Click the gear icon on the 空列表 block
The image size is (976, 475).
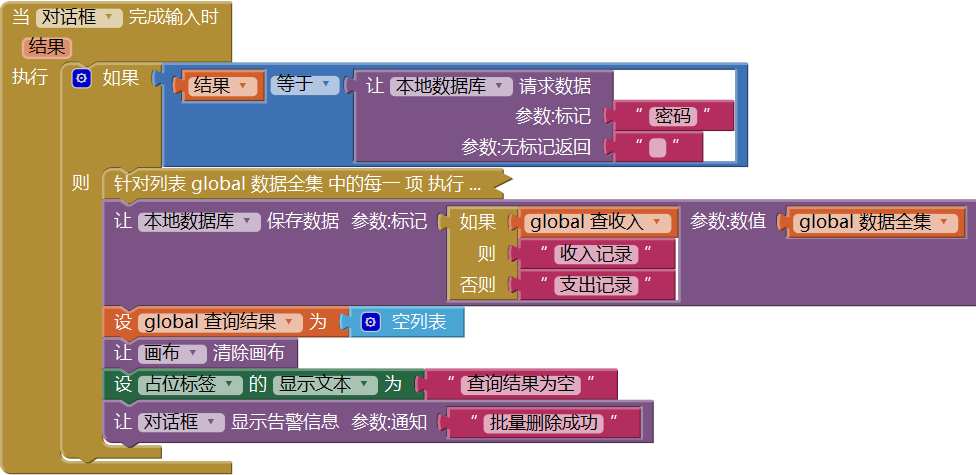[x=370, y=322]
